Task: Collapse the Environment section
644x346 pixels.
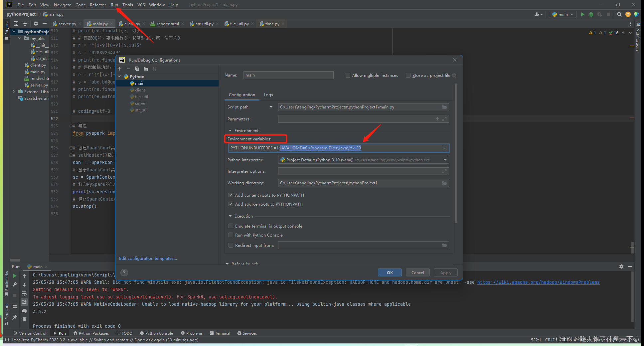Action: coord(230,131)
